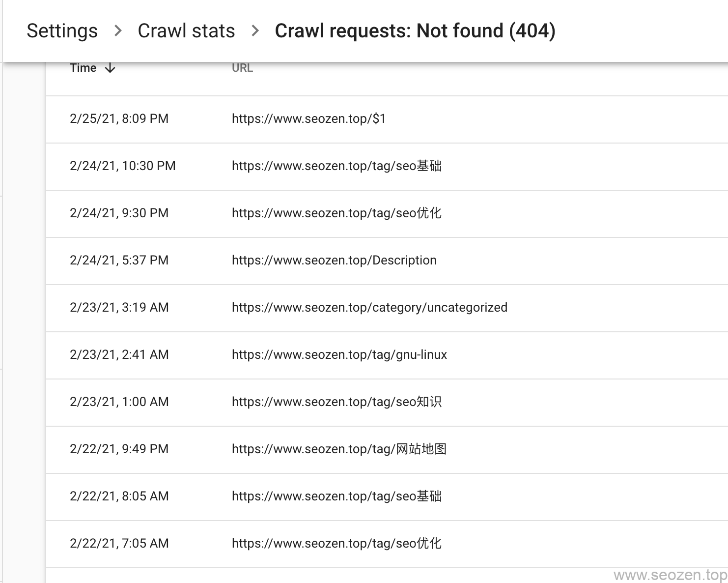The width and height of the screenshot is (728, 583).
Task: Click the Settings breadcrumb link
Action: click(62, 31)
